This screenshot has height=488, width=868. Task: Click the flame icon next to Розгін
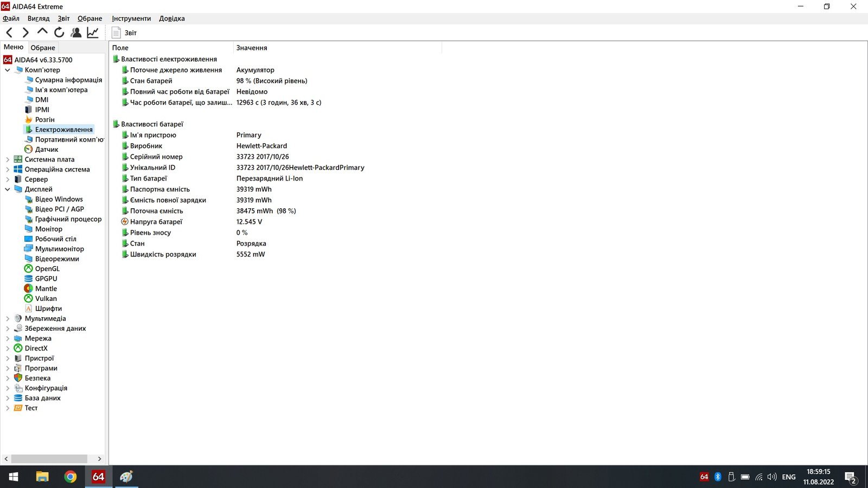[x=29, y=120]
